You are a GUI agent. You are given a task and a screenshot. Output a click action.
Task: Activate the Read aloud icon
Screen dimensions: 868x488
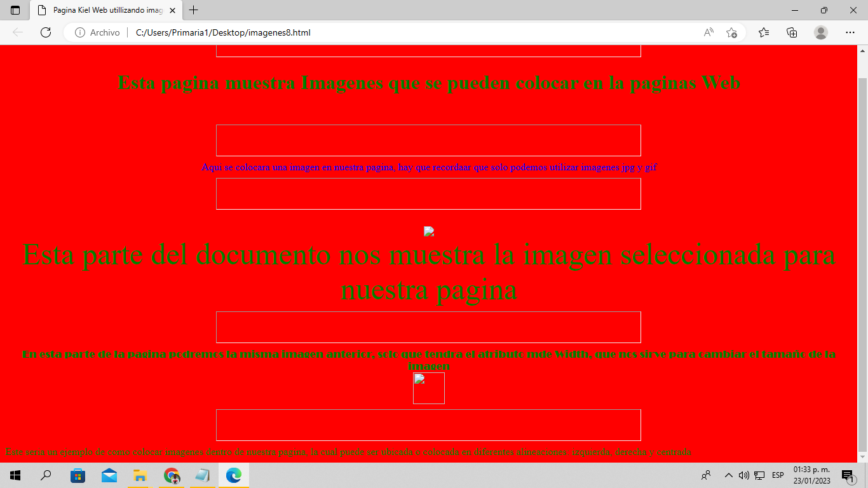pyautogui.click(x=709, y=32)
